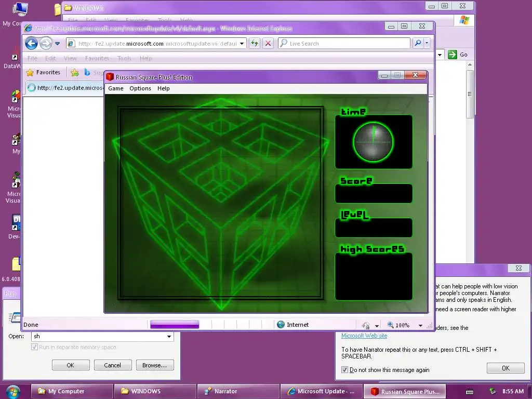
Task: Click the Done status bar text
Action: point(31,325)
